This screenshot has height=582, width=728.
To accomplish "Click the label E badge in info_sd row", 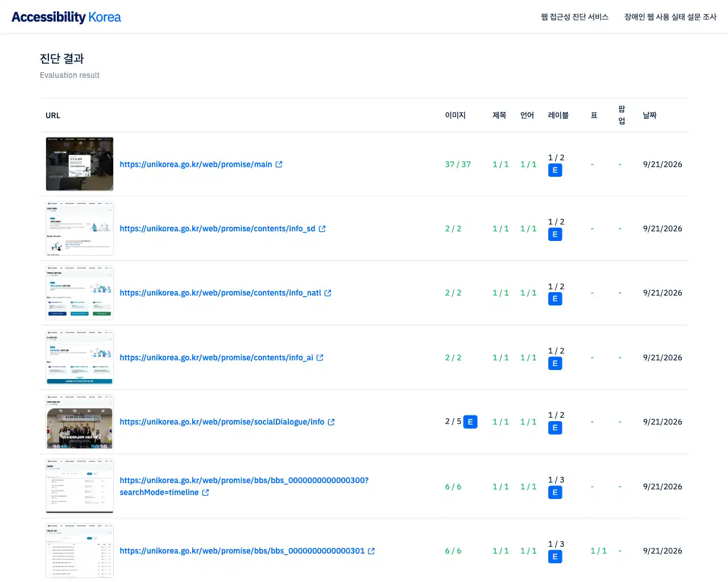I will (x=555, y=234).
